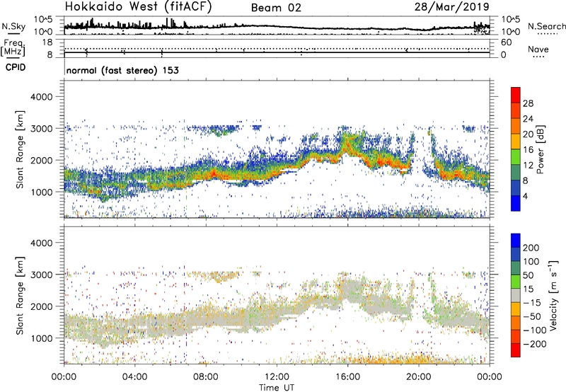Click the 'Power [dB]' colorbar label
566x392 pixels.
pos(540,149)
